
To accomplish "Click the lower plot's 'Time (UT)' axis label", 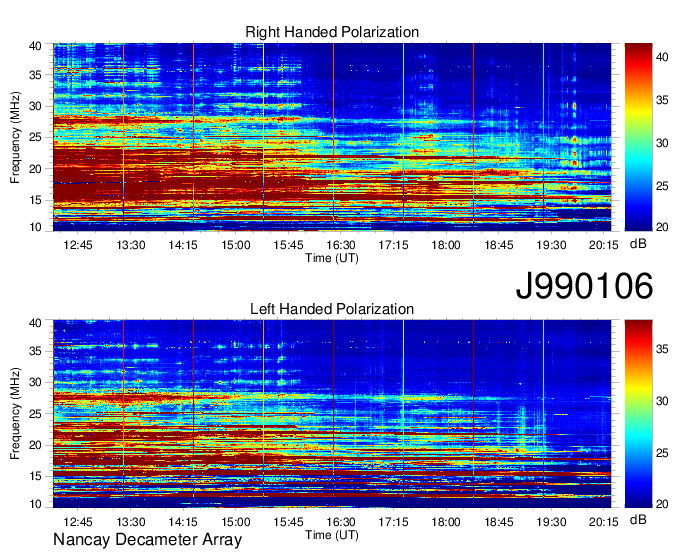I will [332, 535].
